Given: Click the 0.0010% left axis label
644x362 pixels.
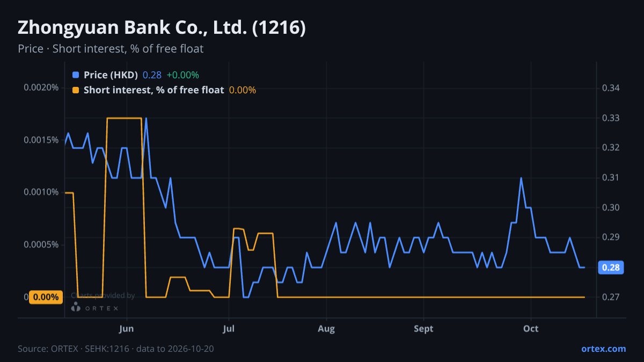Looking at the screenshot, I should pyautogui.click(x=41, y=192).
